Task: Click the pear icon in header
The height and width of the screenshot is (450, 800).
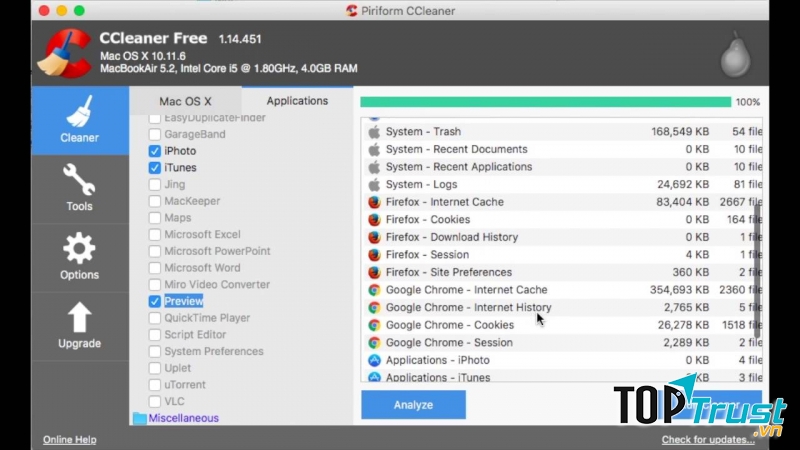Action: tap(735, 55)
